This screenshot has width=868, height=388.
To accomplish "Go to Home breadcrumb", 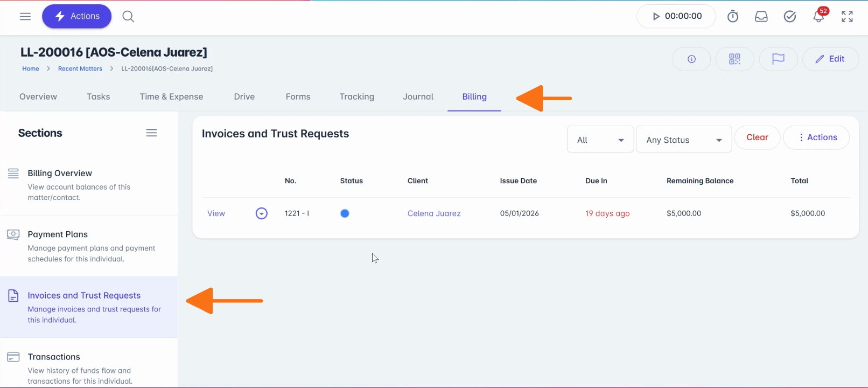I will click(x=31, y=68).
